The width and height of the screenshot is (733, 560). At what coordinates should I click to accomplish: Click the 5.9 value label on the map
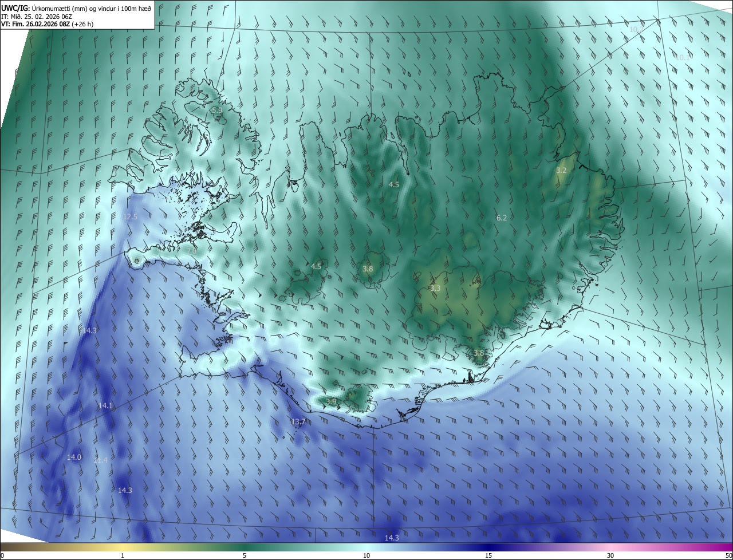click(216, 110)
